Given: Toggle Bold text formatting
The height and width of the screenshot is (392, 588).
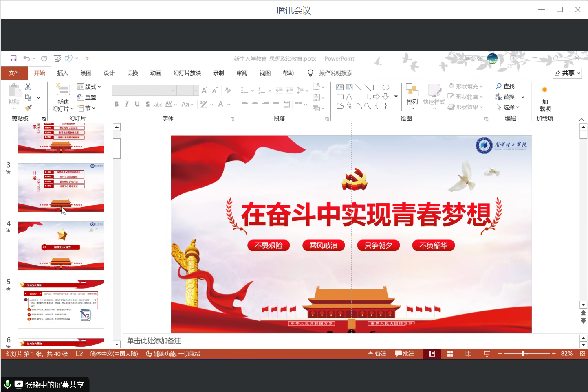Looking at the screenshot, I should tap(117, 104).
